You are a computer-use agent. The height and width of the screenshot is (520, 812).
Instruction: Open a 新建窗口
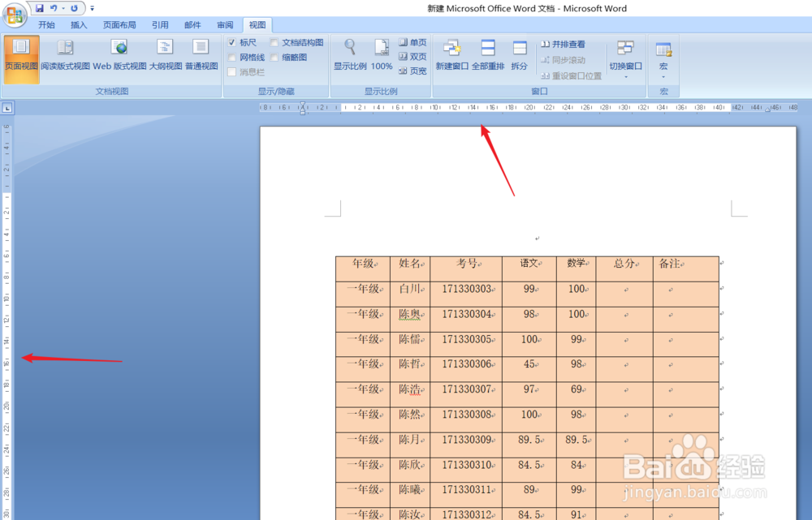click(x=451, y=55)
